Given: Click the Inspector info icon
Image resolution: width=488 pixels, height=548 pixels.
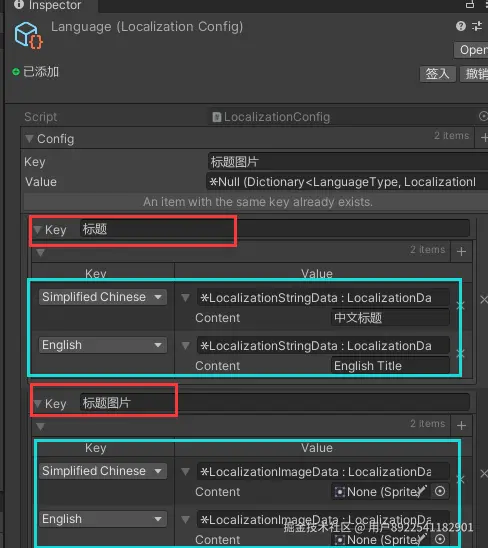Looking at the screenshot, I should point(19,5).
